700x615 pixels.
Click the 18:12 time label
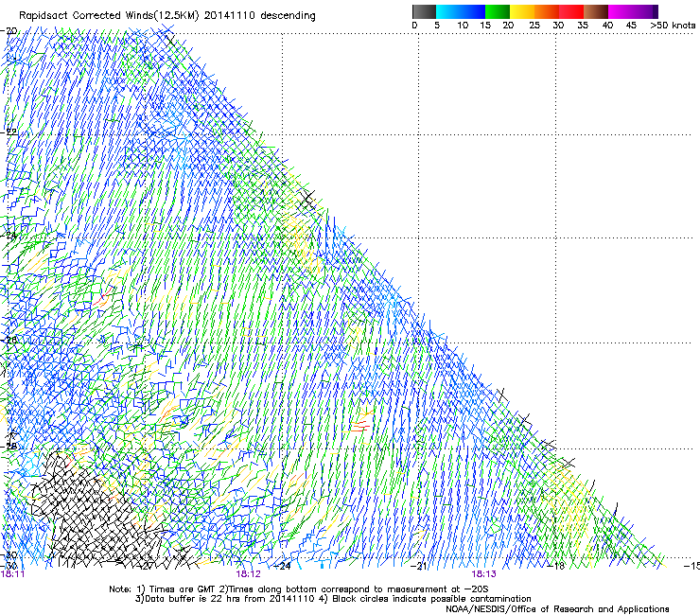[x=248, y=574]
